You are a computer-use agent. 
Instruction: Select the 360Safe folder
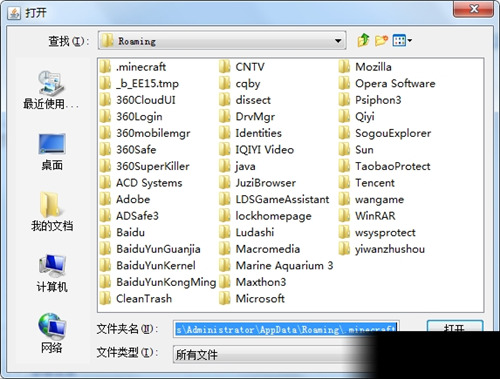pos(128,150)
